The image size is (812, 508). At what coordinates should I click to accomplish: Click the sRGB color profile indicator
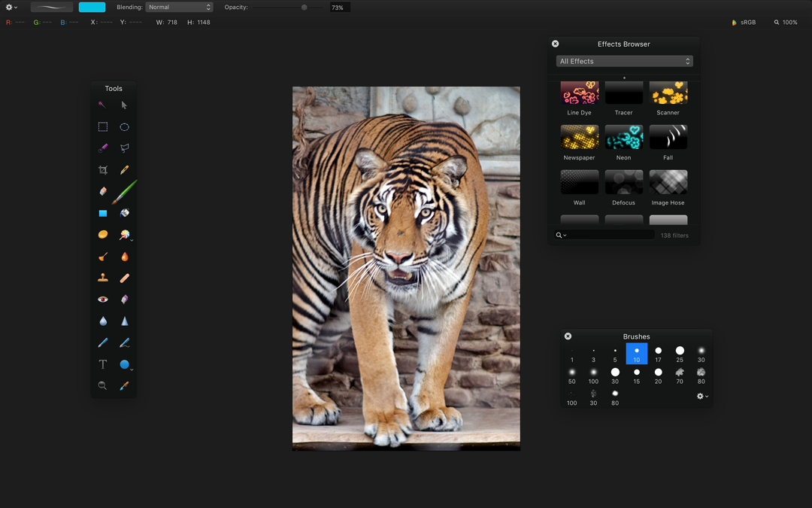coord(744,23)
